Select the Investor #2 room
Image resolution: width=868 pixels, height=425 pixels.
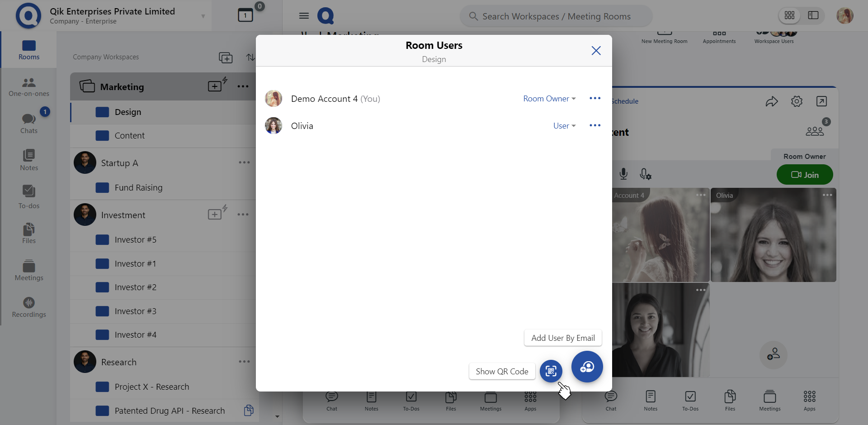(164, 287)
